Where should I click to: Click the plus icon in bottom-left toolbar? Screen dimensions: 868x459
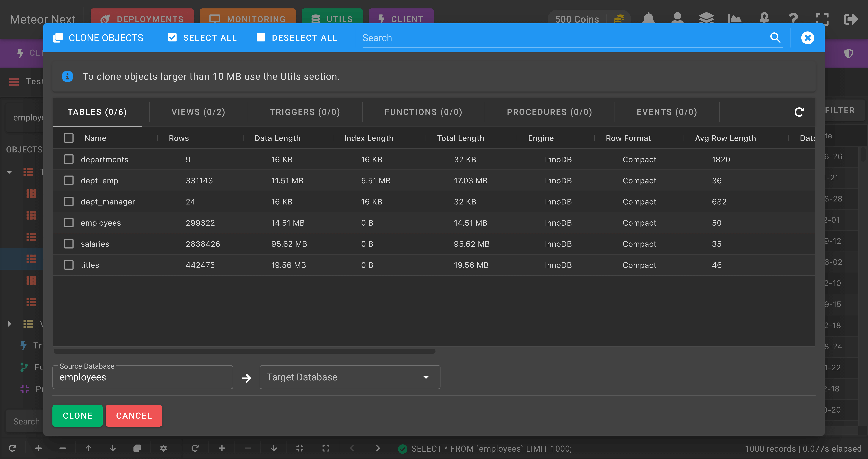tap(38, 448)
